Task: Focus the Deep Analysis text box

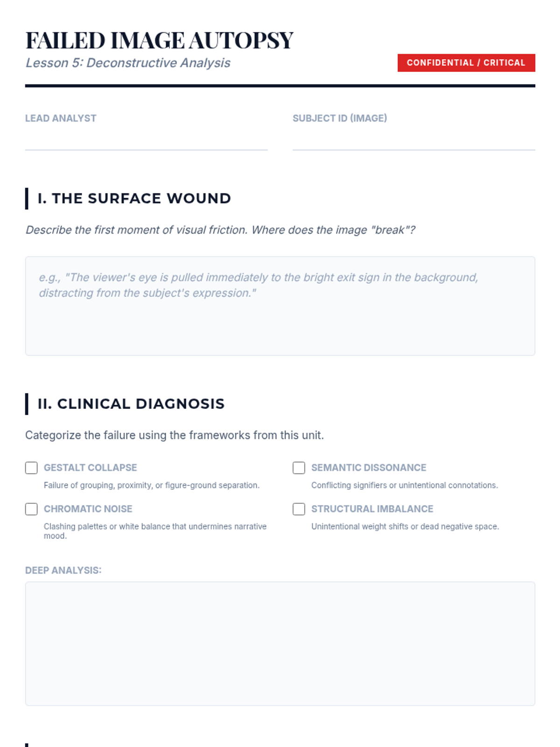Action: coord(280,643)
